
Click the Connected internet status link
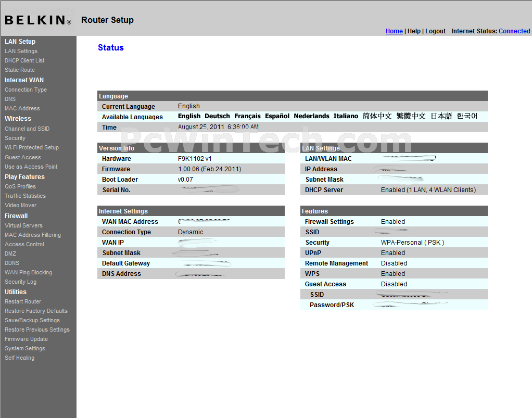click(514, 31)
